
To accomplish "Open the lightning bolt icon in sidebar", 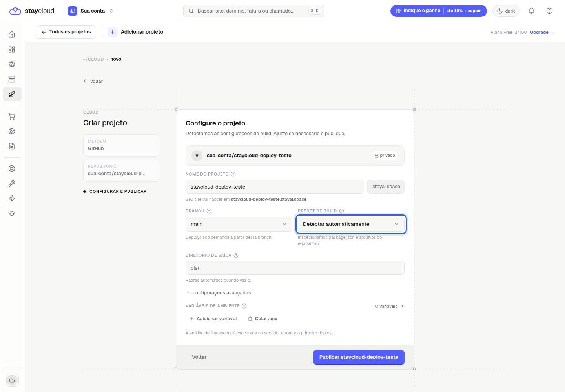I will [x=12, y=198].
